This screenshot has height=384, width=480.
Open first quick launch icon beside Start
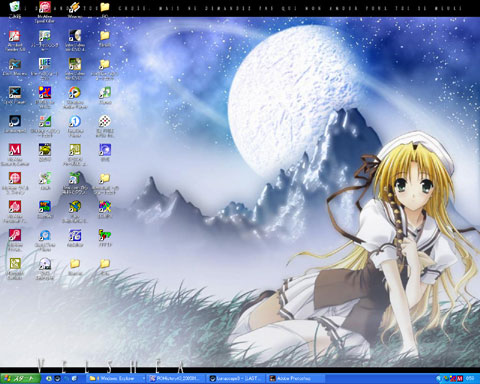(49, 379)
